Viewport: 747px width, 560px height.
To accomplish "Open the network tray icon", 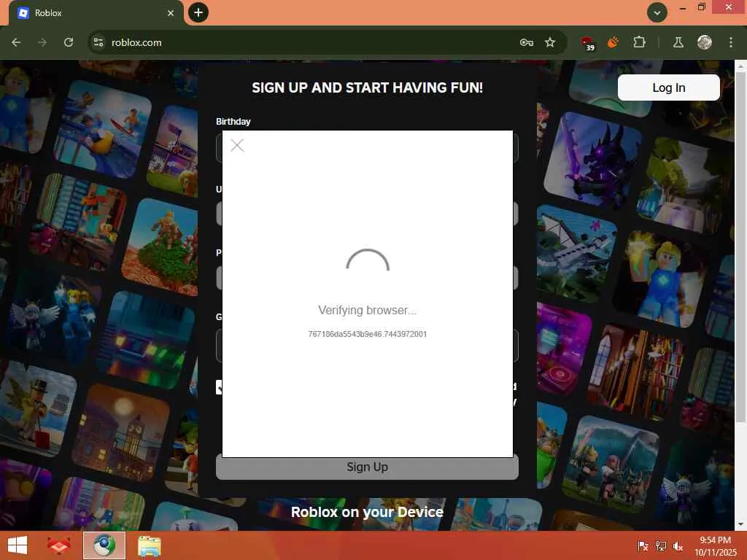I will pos(661,545).
